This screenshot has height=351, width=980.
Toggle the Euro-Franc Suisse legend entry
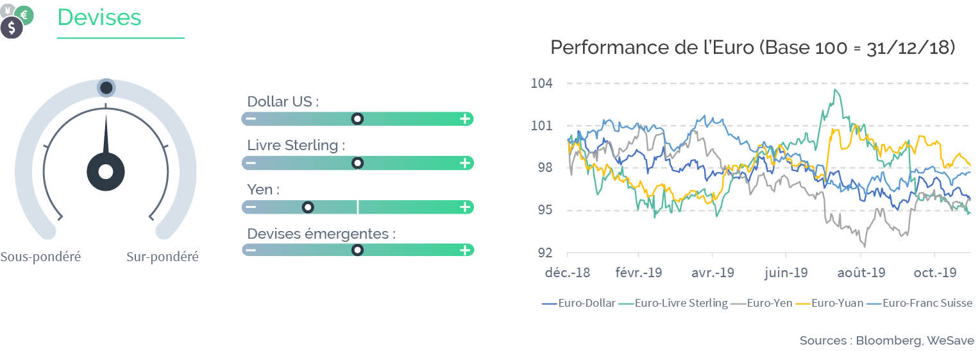point(919,304)
